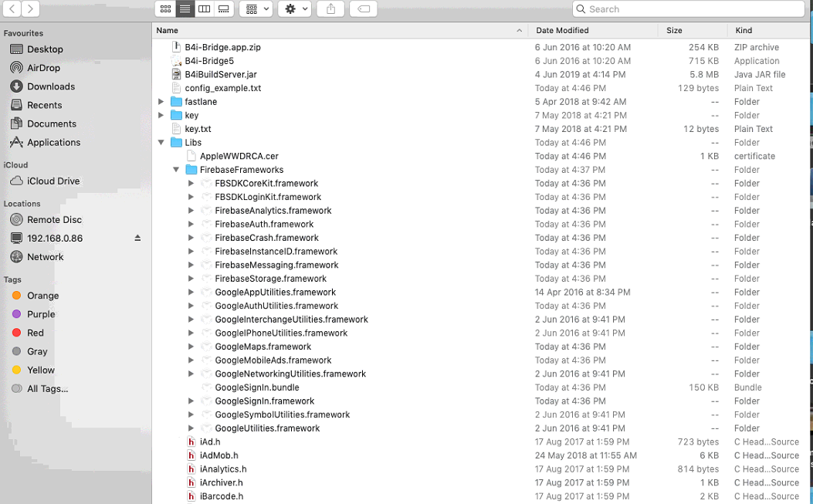Switch to icon view

point(165,8)
